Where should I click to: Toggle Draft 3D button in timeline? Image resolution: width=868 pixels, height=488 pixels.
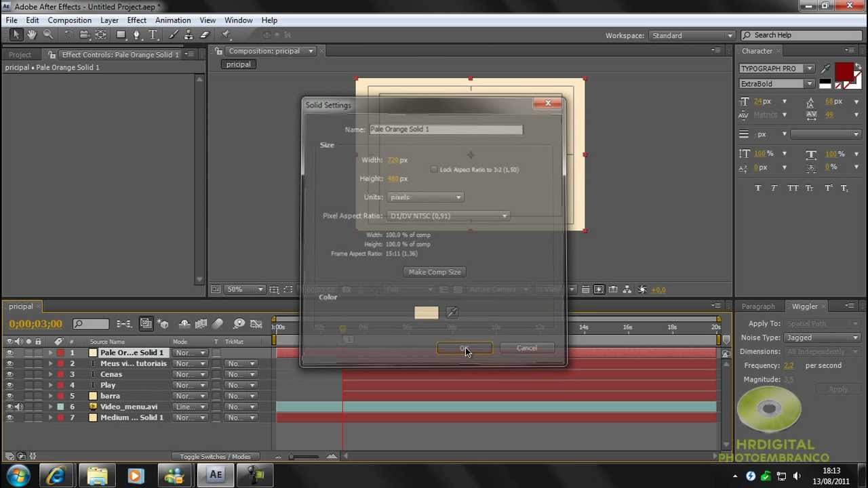click(x=163, y=324)
